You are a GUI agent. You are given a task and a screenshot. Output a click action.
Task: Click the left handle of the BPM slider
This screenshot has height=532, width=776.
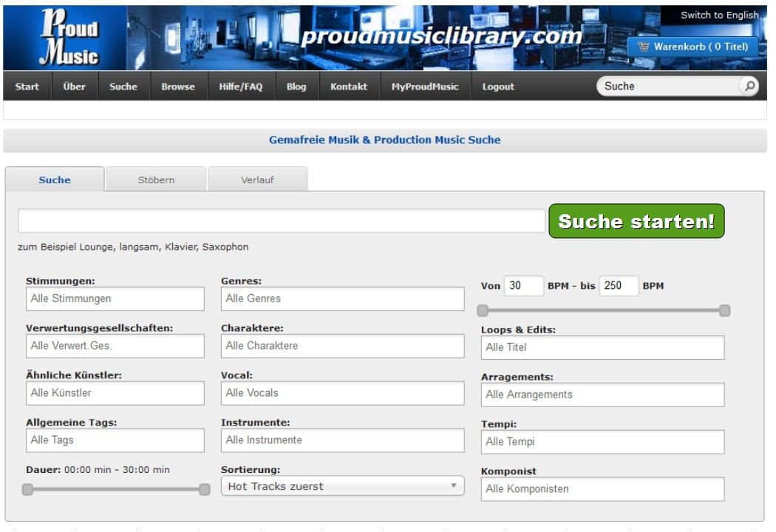[483, 311]
